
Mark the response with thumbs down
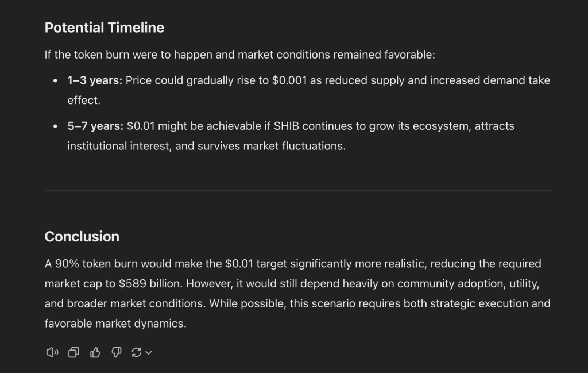point(116,352)
